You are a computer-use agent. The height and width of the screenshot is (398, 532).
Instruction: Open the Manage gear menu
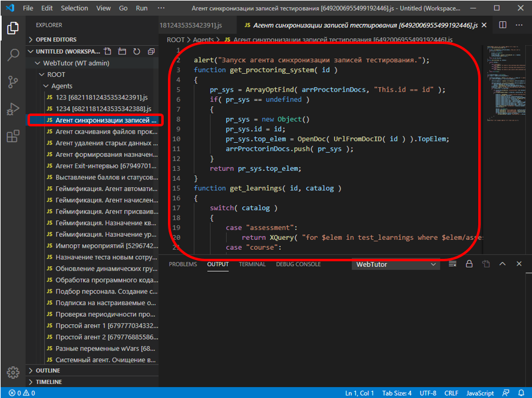tap(13, 372)
